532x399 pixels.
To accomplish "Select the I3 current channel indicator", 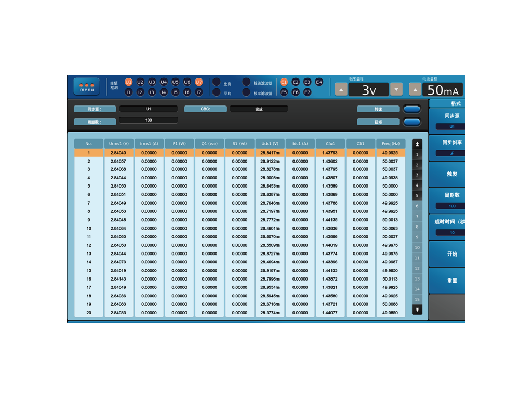I will [x=152, y=92].
